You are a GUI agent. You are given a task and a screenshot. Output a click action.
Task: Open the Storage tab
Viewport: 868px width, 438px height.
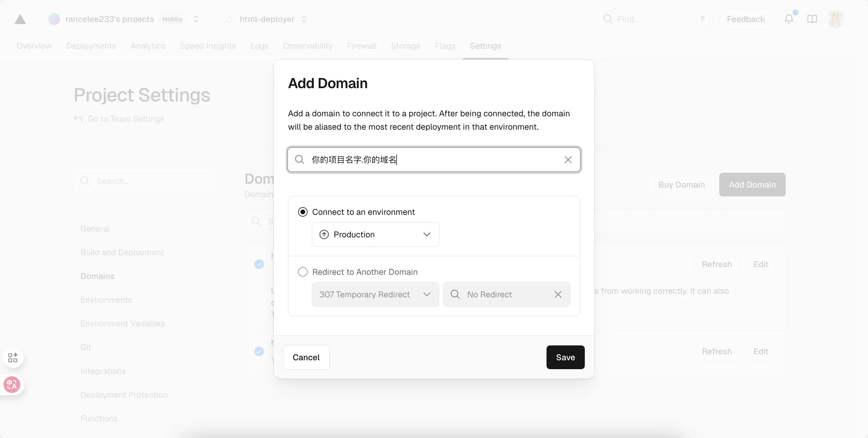[406, 46]
